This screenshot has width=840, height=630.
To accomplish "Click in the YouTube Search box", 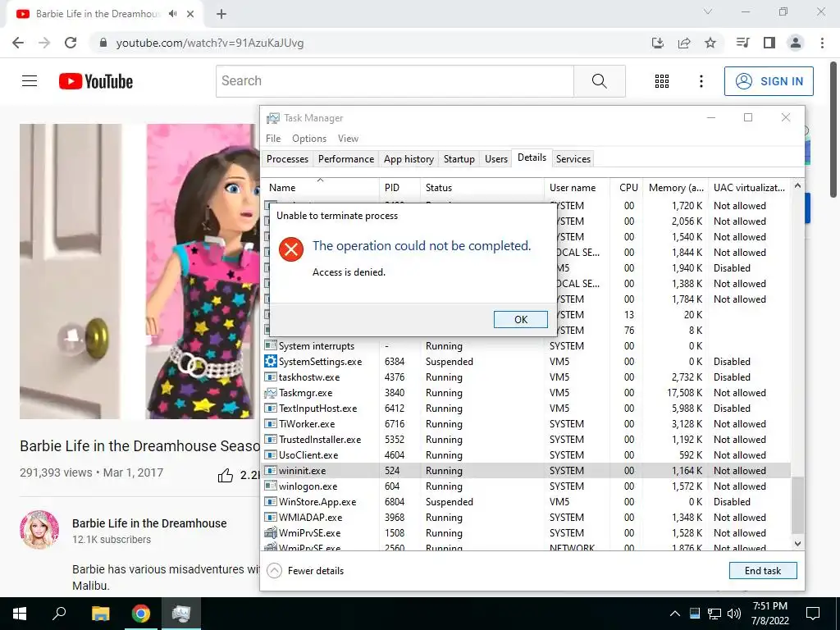I will (395, 81).
